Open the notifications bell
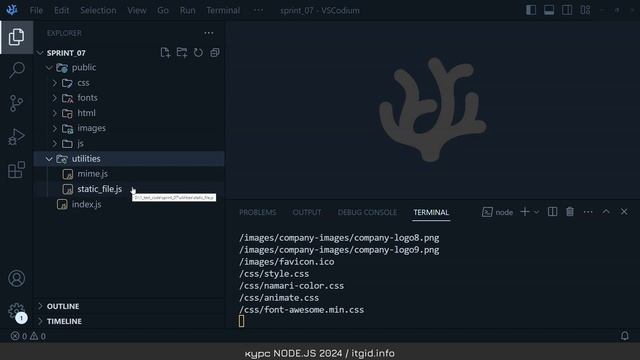640x360 pixels. 624,336
